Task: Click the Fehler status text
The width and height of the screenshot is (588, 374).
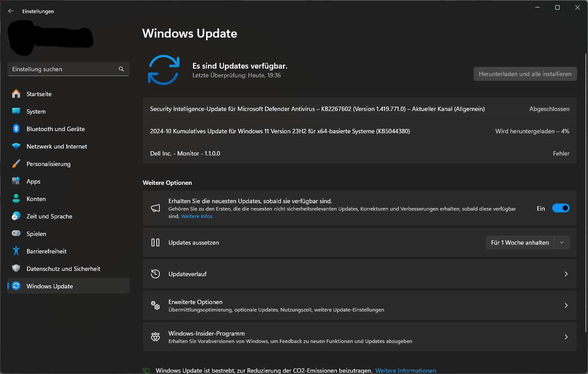Action: 561,153
